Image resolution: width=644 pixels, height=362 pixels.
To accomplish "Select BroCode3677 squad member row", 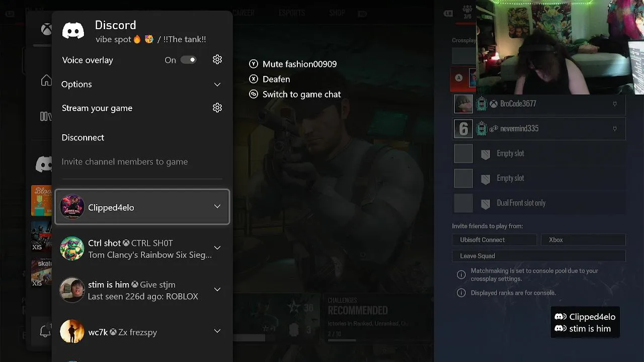I will pyautogui.click(x=539, y=104).
